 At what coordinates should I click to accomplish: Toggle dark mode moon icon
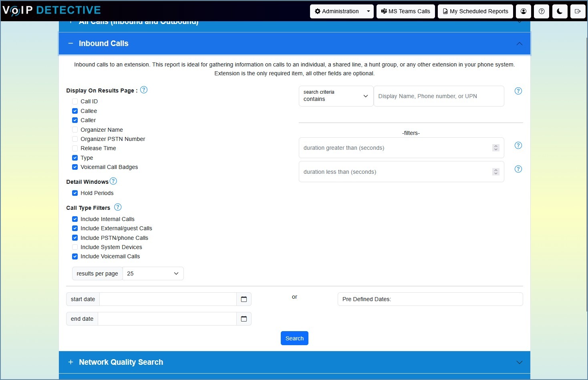(x=560, y=11)
